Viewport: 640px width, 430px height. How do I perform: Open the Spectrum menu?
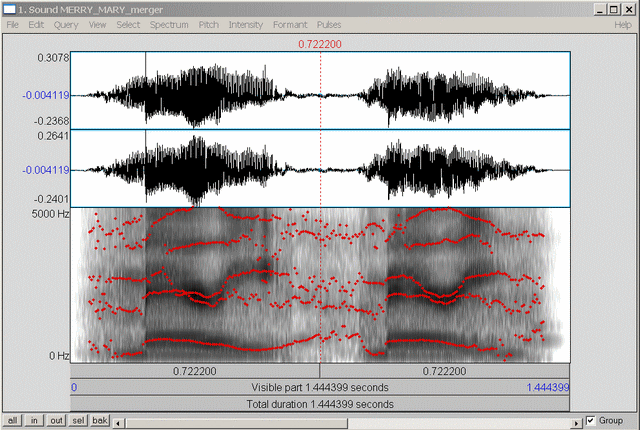coord(169,23)
